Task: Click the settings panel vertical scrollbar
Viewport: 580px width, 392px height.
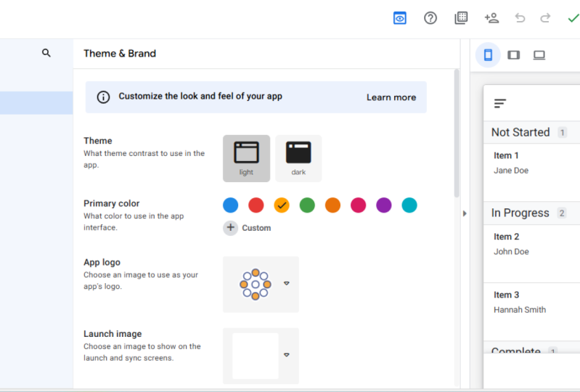Action: point(457,133)
